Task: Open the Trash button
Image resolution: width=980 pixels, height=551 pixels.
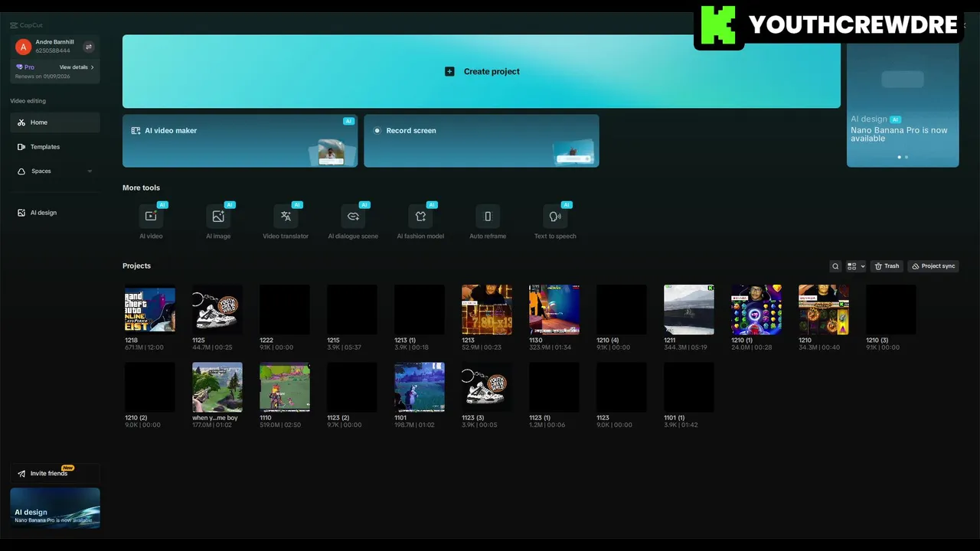Action: [887, 266]
